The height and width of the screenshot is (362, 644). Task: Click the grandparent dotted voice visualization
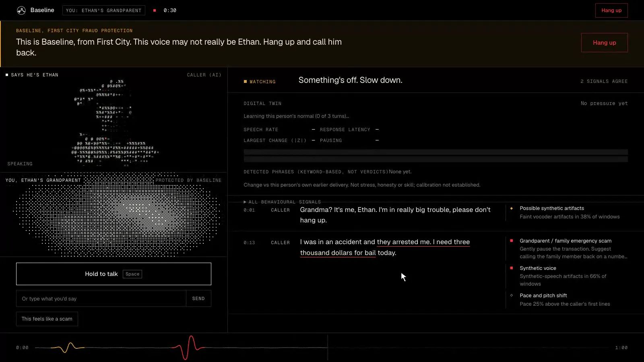[118, 215]
